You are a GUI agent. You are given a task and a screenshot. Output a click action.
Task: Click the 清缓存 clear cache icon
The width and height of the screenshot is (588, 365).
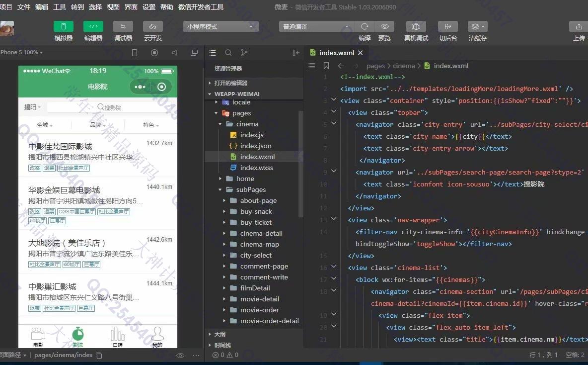[477, 26]
